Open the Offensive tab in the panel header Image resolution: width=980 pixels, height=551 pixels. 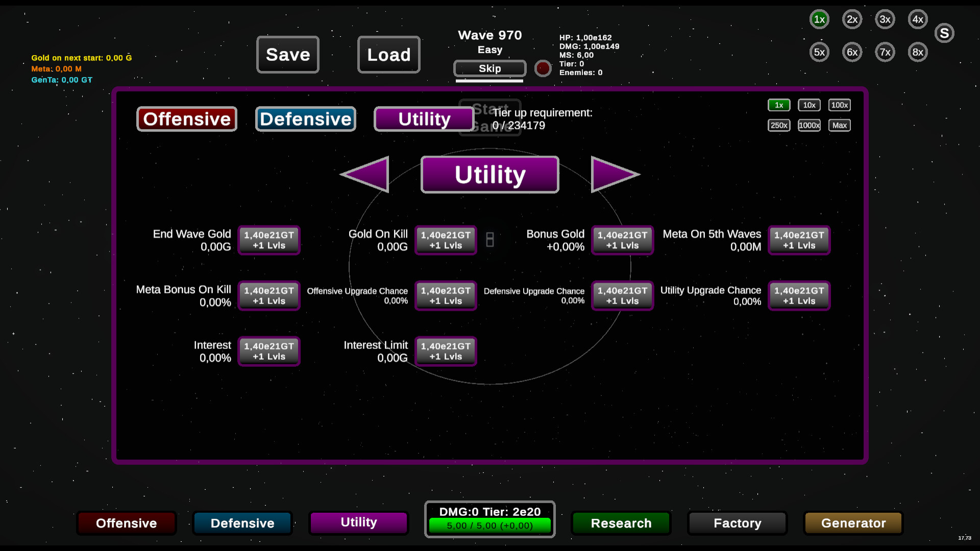coord(187,119)
